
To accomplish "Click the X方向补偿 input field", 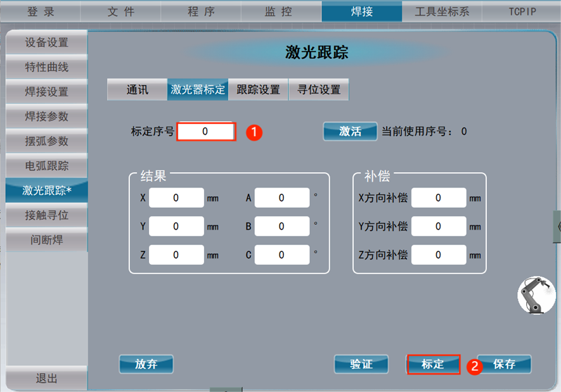I will point(439,198).
